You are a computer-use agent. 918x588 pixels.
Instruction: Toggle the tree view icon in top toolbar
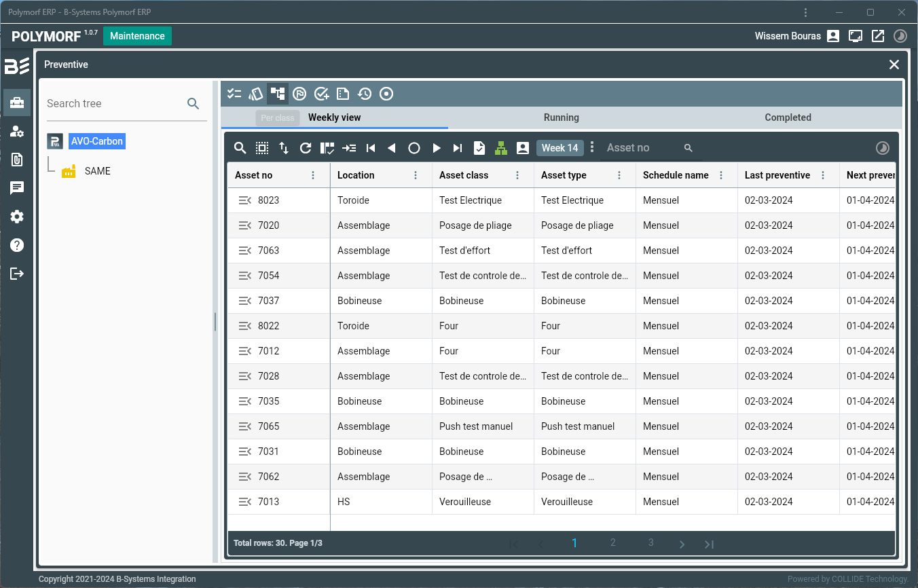pyautogui.click(x=278, y=94)
